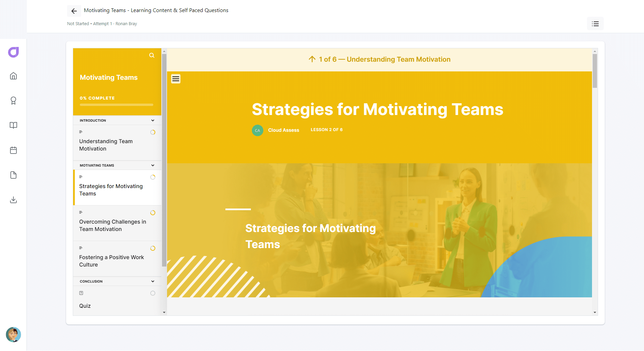This screenshot has width=644, height=351.
Task: Open Overcoming Challenges in Team Motivation
Action: point(117,223)
